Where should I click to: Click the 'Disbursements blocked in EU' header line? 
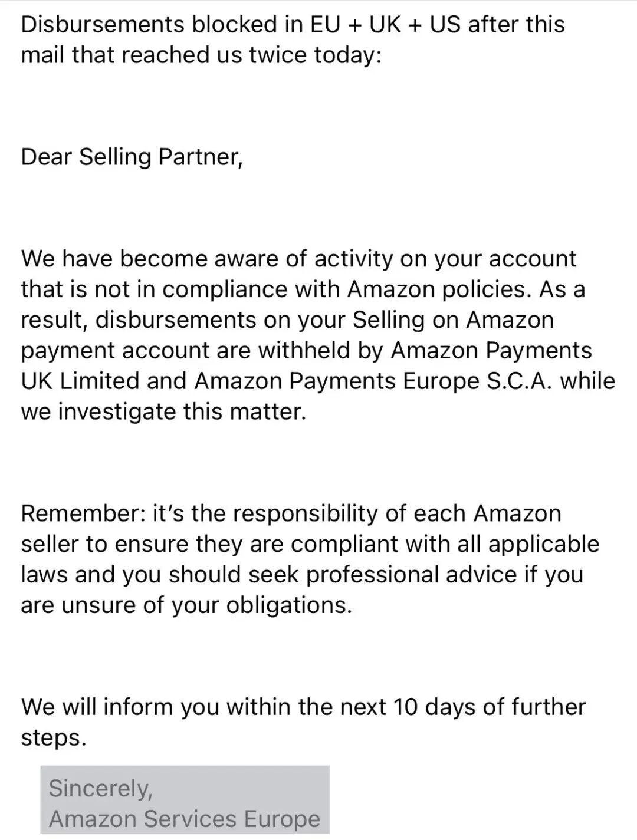coord(293,25)
